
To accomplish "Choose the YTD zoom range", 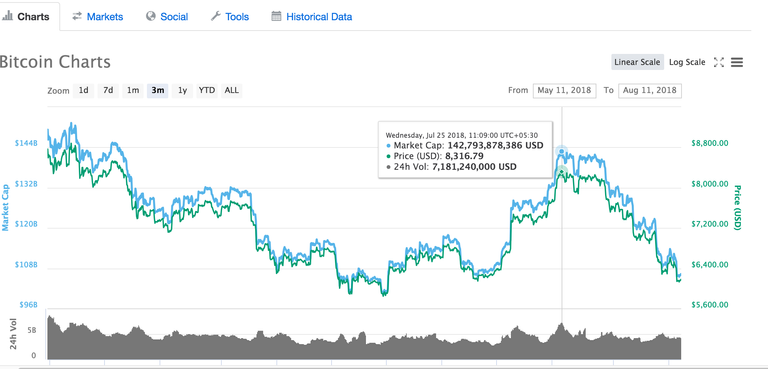I will 207,90.
